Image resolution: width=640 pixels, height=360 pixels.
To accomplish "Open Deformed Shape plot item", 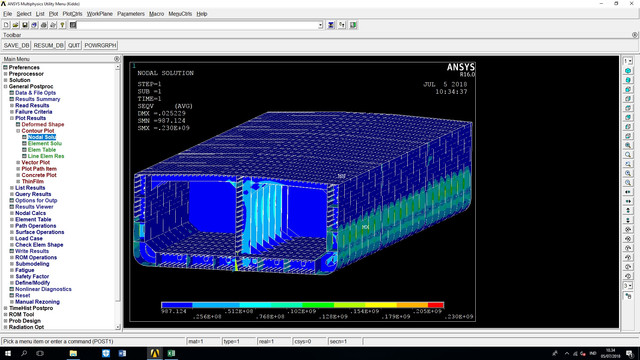I will [x=42, y=124].
